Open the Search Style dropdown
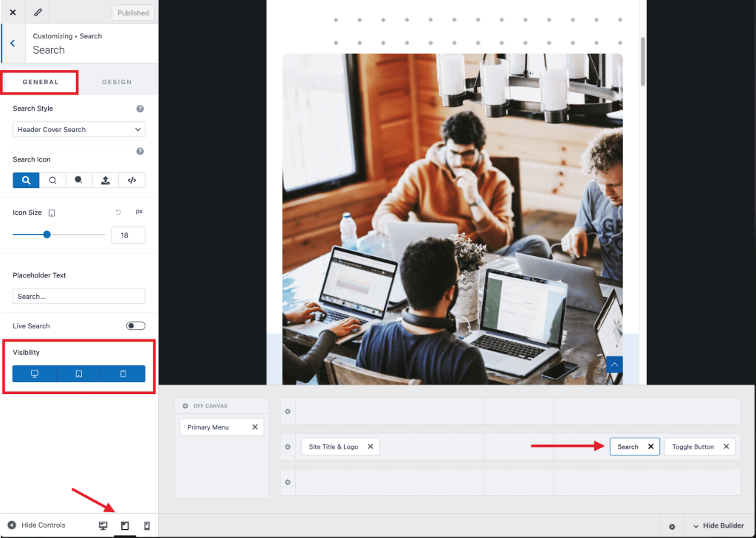 (79, 130)
